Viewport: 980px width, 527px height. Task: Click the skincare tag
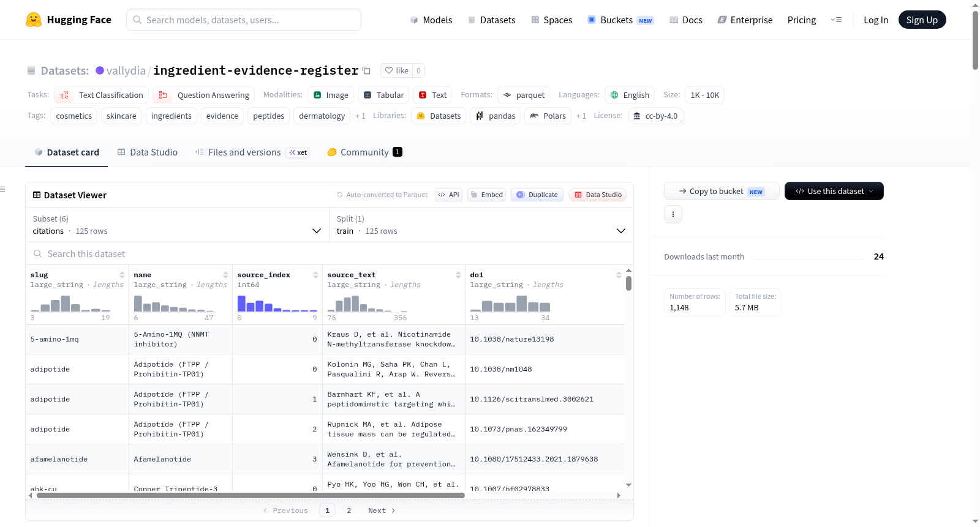(x=121, y=116)
